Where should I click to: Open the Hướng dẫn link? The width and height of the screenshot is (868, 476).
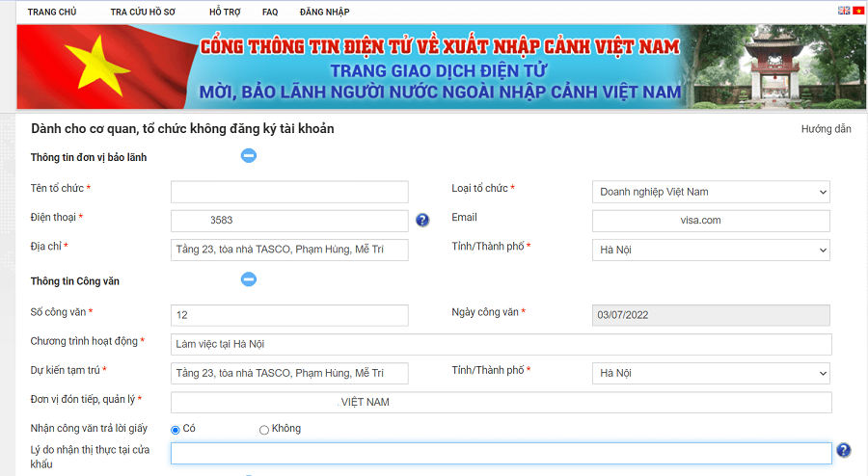click(x=826, y=129)
